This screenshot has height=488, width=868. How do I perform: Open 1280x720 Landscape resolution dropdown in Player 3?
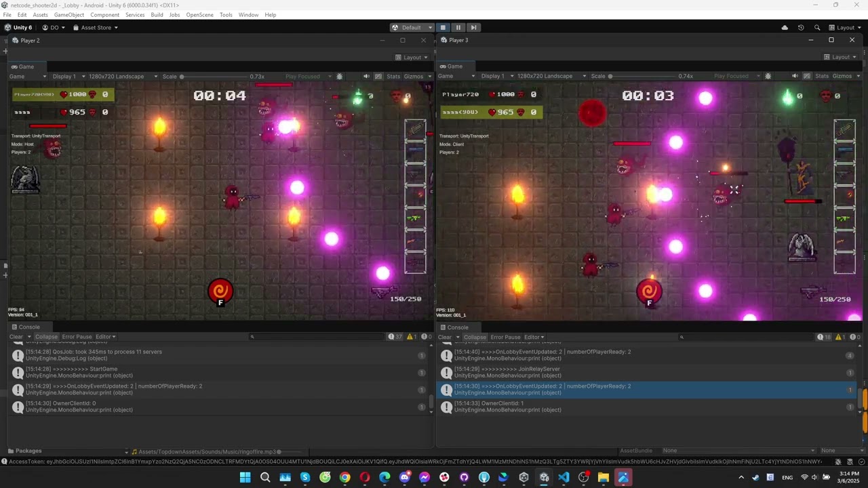click(x=553, y=76)
